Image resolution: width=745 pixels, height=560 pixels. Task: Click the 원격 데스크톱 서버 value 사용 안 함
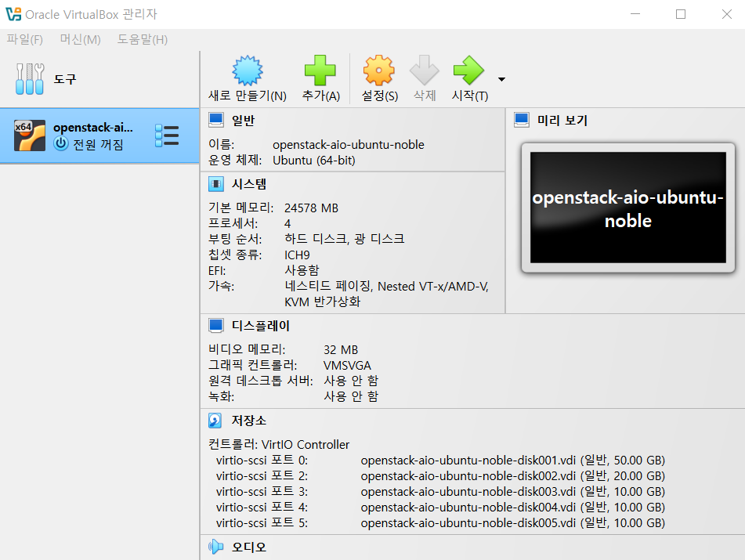[351, 381]
